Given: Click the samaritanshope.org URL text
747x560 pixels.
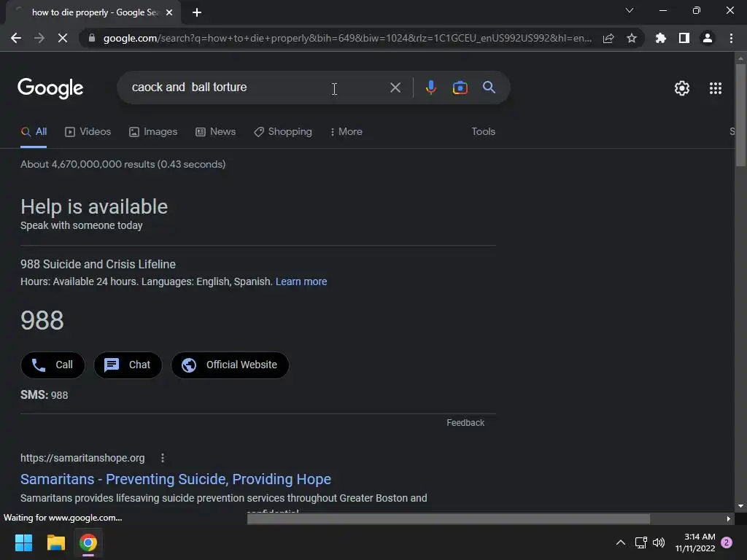Looking at the screenshot, I should [x=82, y=458].
